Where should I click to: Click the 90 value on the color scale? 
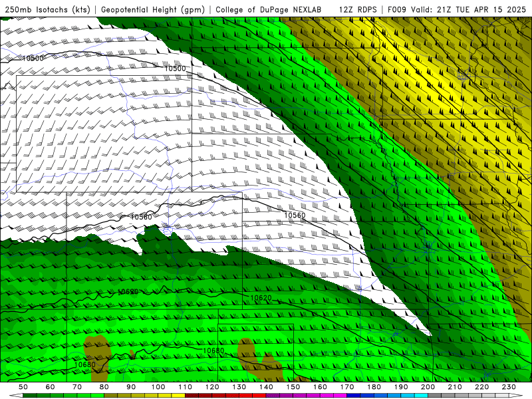pyautogui.click(x=131, y=387)
